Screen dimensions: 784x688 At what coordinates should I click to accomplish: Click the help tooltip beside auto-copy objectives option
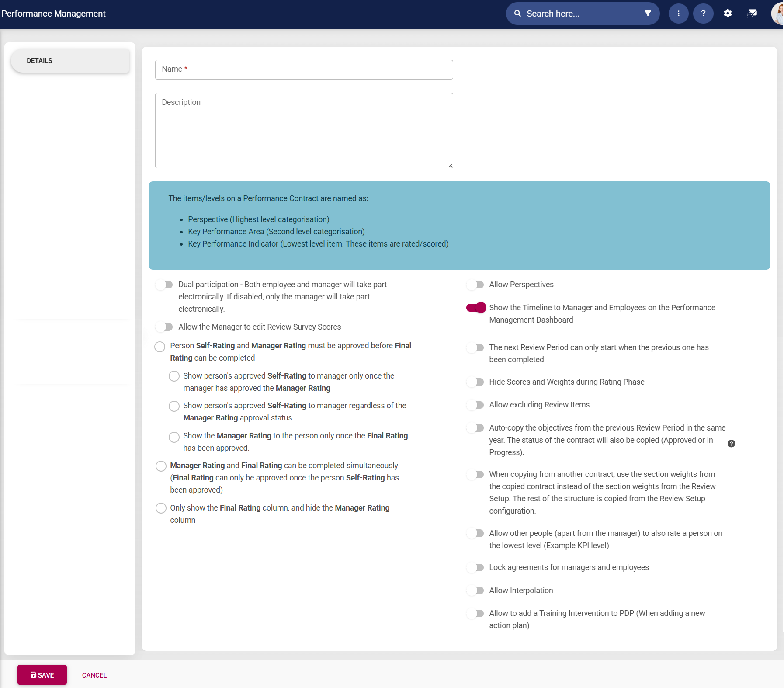[732, 443]
